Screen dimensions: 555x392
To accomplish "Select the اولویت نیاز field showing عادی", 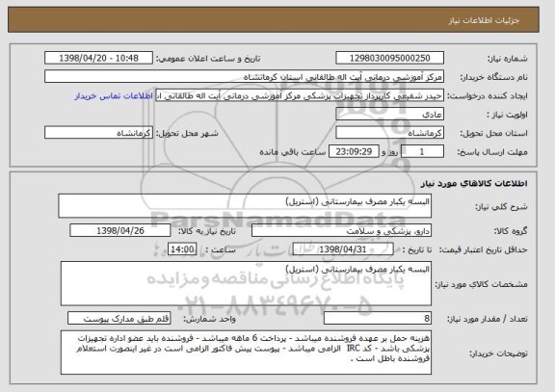I will (389, 115).
